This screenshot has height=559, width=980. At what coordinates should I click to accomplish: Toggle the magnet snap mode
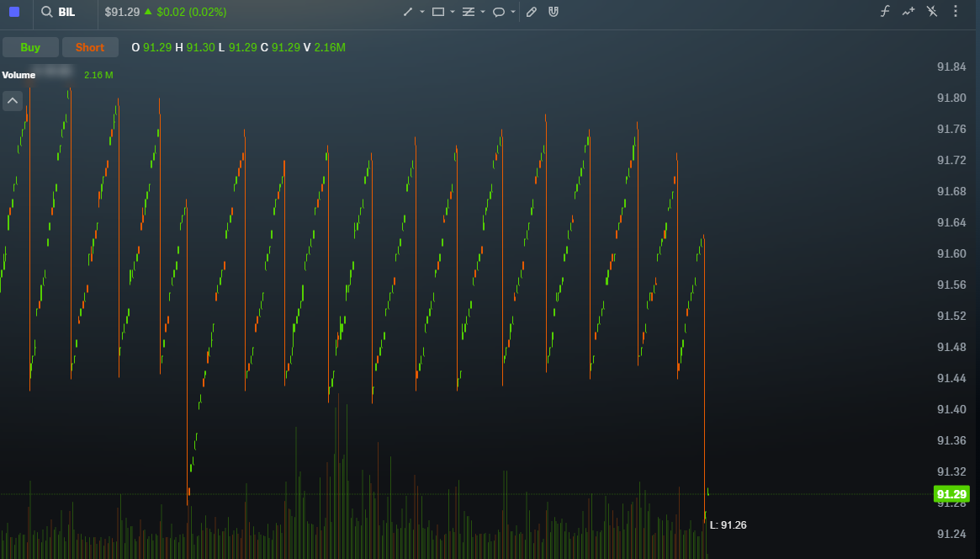click(x=554, y=12)
